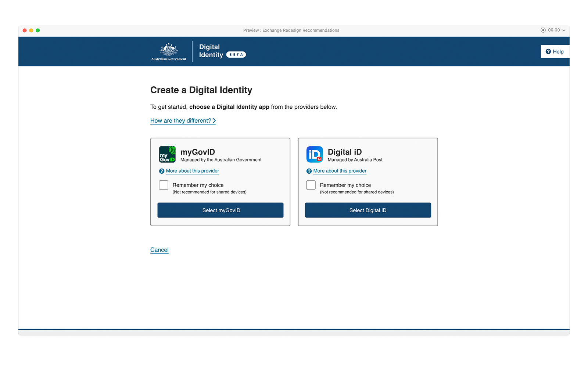The height and width of the screenshot is (372, 588).
Task: Choose the Select Digital iD button
Action: click(x=368, y=210)
